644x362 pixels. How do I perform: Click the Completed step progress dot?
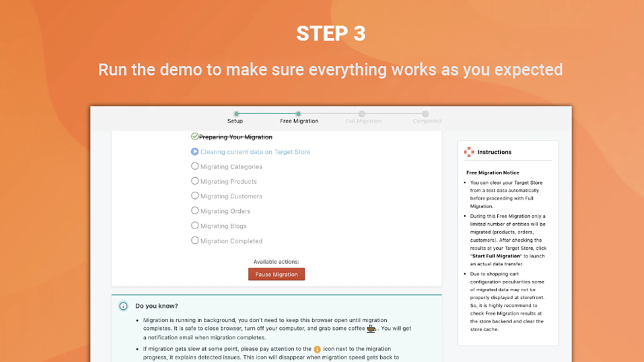coord(426,114)
